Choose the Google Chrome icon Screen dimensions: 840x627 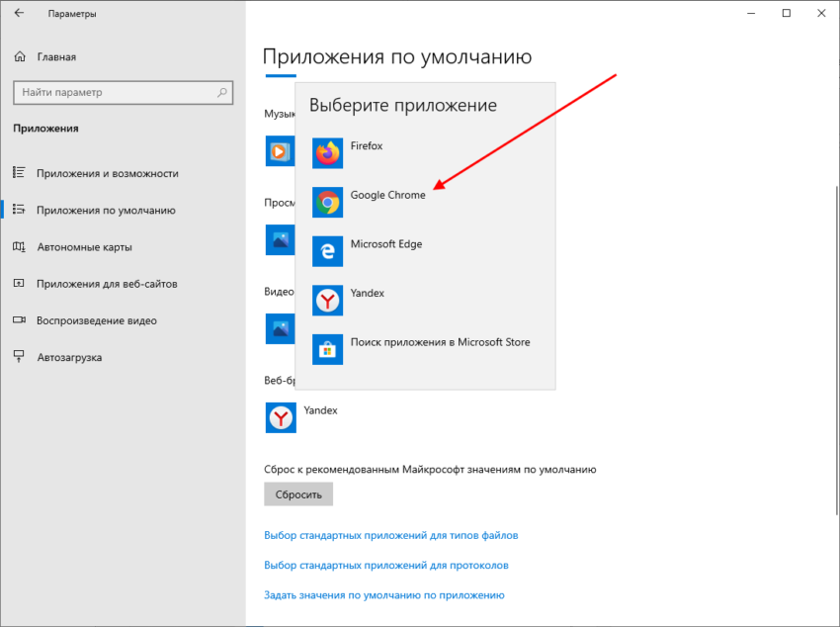pyautogui.click(x=327, y=203)
